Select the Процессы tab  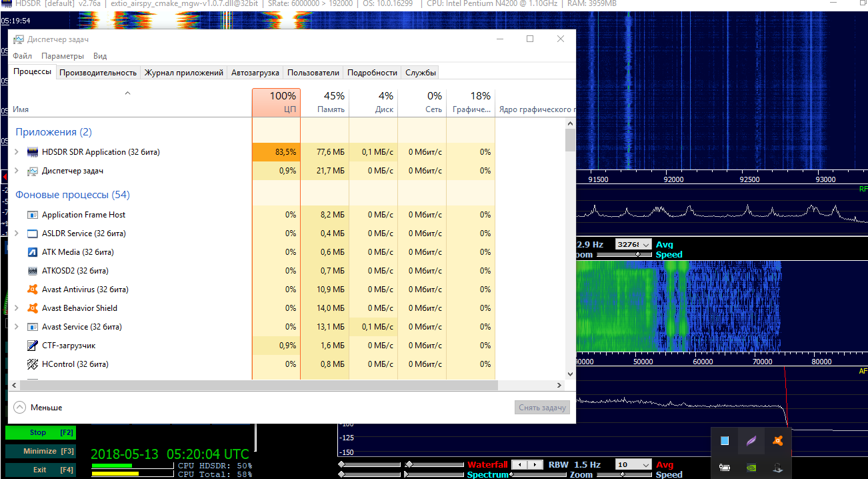(32, 71)
